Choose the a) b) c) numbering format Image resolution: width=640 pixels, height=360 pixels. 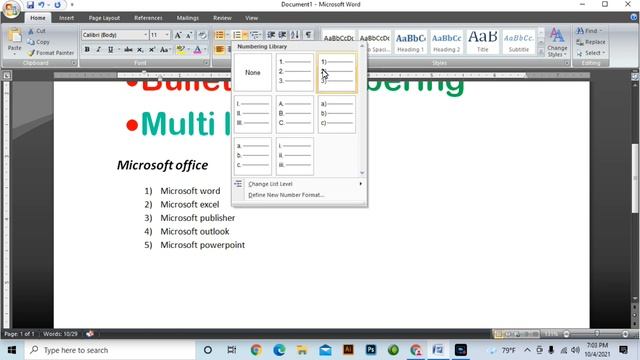(x=337, y=114)
